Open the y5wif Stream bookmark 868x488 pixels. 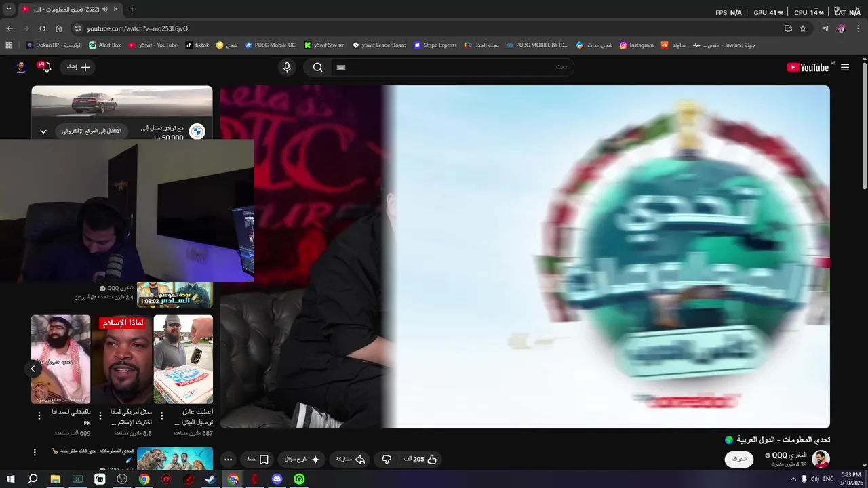325,45
